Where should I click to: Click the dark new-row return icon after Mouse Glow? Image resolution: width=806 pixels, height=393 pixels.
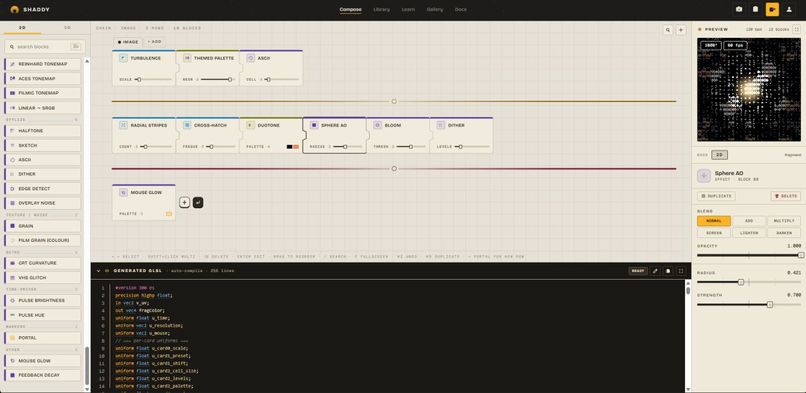point(198,202)
